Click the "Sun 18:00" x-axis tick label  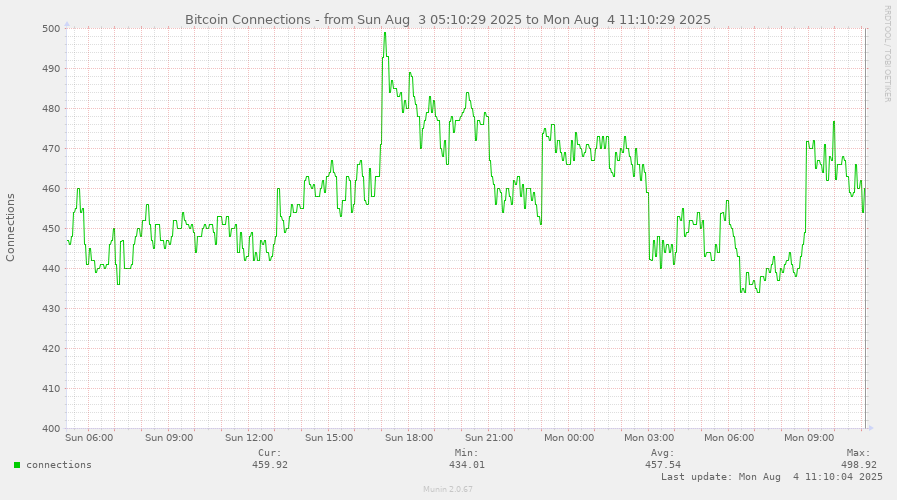pyautogui.click(x=409, y=437)
